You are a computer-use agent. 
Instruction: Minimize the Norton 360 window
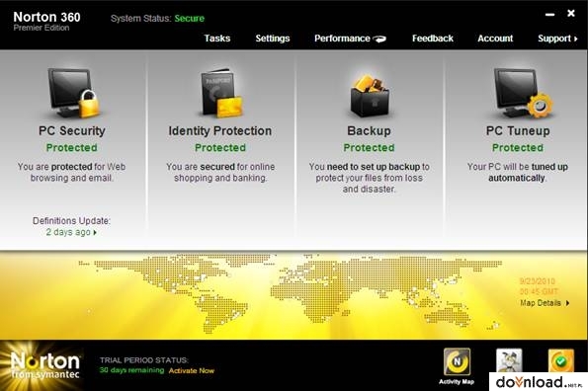pos(549,15)
